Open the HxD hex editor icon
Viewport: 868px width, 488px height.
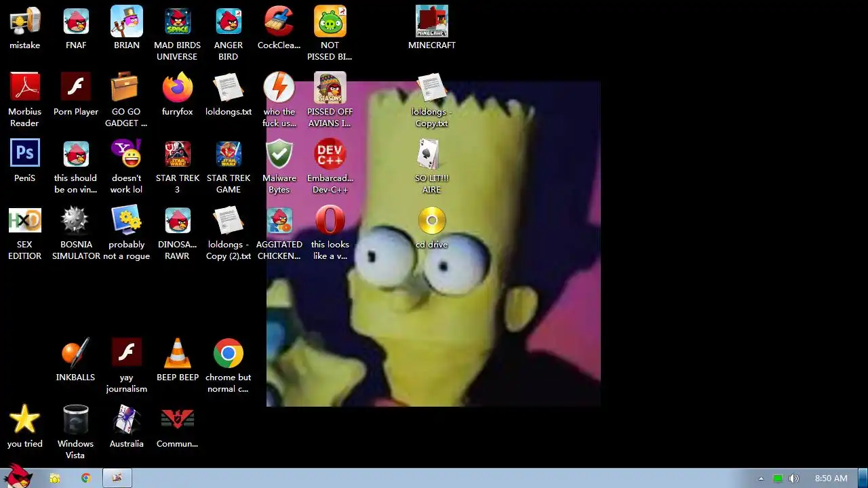[x=25, y=233]
